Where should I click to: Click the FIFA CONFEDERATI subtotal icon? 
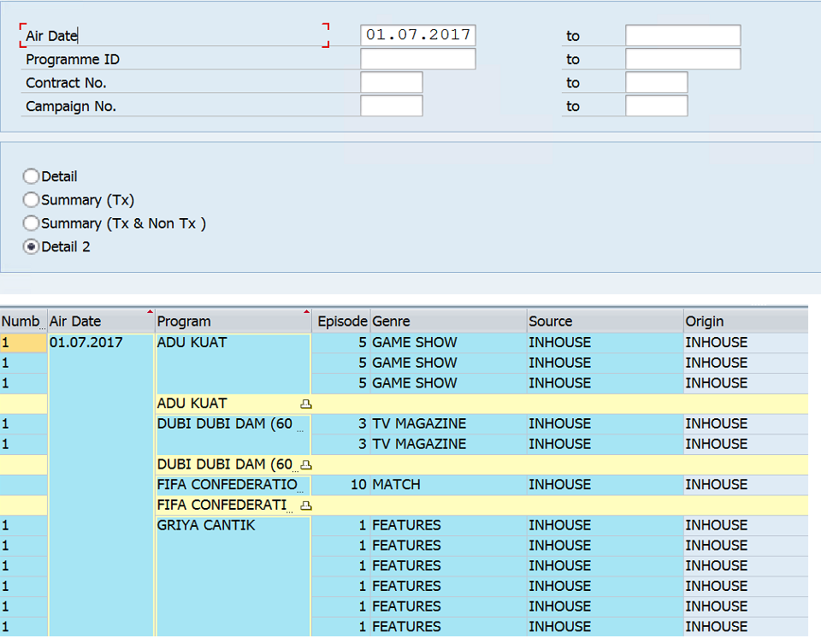[306, 505]
